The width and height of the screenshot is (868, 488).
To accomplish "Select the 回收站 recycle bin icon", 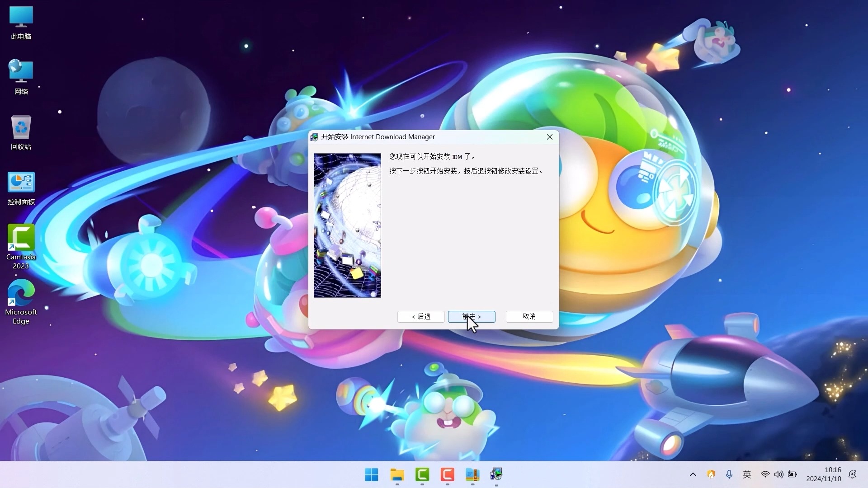I will [x=21, y=132].
